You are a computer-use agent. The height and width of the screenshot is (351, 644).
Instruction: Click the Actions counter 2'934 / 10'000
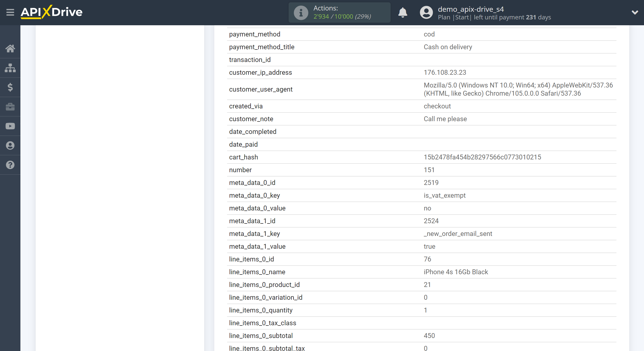coord(342,17)
